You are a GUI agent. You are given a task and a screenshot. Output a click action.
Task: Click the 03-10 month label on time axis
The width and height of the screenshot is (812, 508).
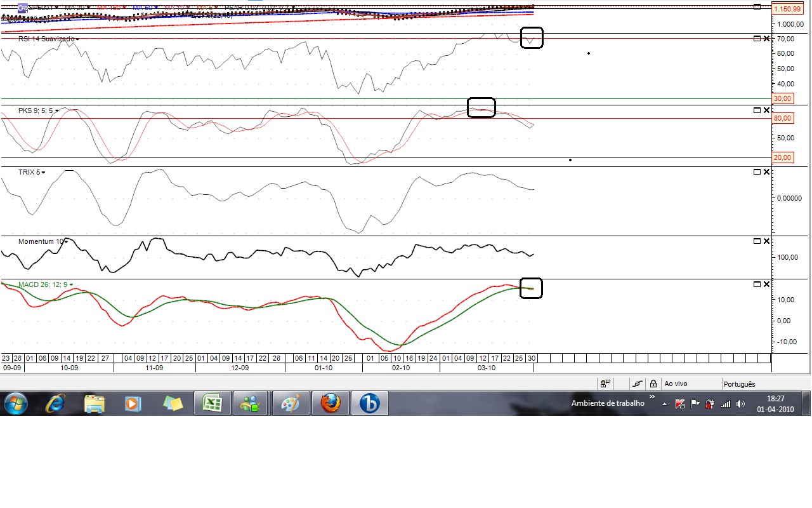(x=487, y=368)
